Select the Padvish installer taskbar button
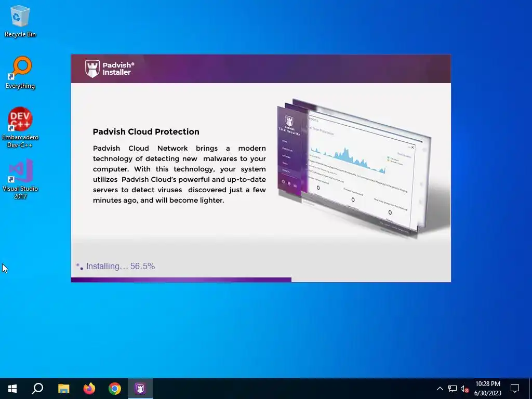Image resolution: width=532 pixels, height=399 pixels. tap(140, 389)
